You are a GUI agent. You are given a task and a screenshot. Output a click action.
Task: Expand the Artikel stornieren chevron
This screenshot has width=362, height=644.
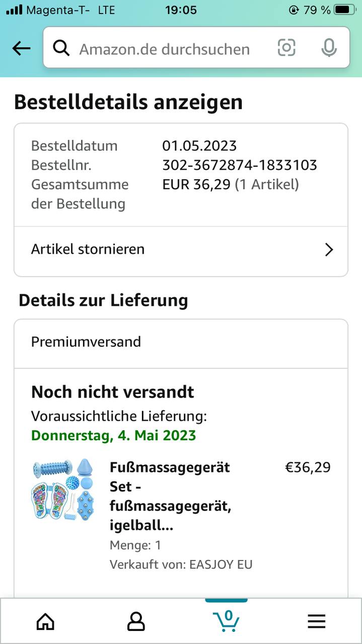[329, 250]
